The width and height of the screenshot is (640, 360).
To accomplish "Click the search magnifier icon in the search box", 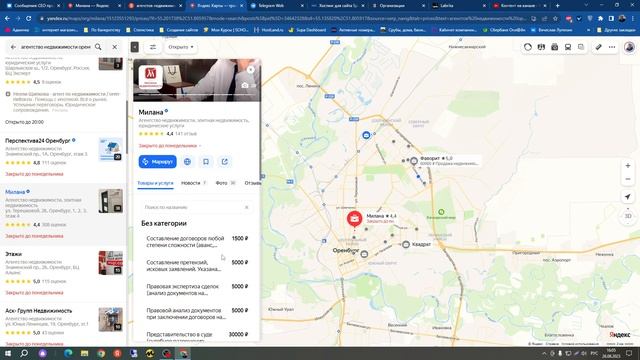I will 98,47.
